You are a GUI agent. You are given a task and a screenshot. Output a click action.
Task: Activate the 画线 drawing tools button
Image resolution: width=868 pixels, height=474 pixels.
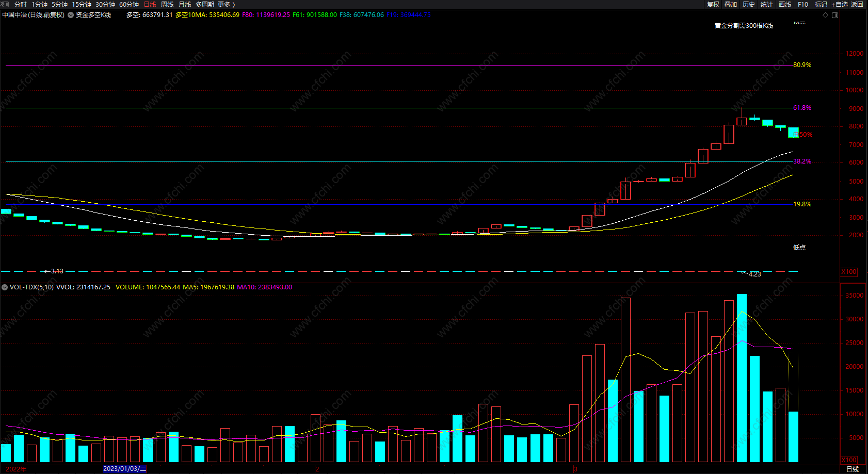(785, 5)
